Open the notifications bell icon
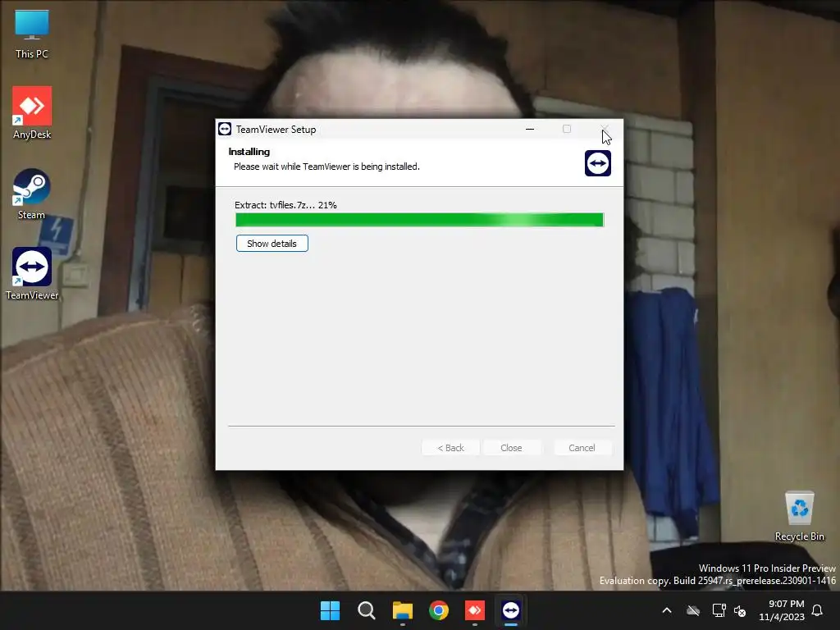This screenshot has height=630, width=840. point(818,610)
